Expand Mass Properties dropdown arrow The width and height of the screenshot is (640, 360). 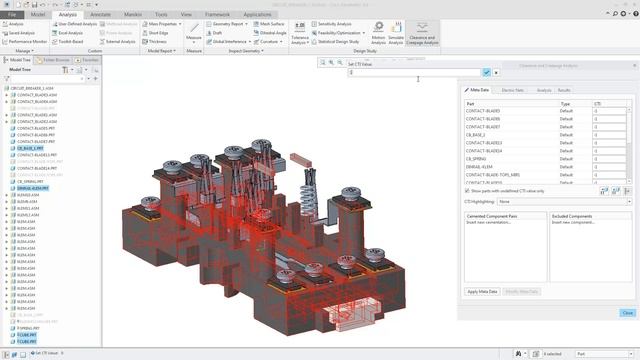pos(180,24)
